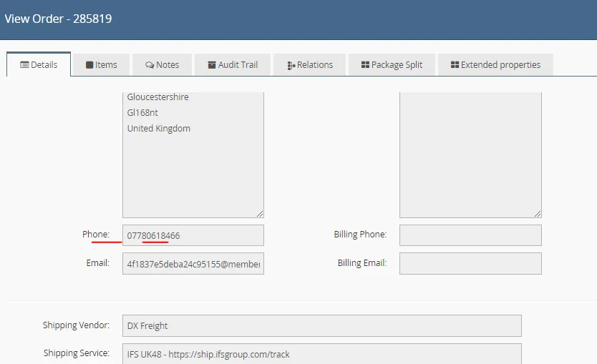Click the shipping address text area
The height and width of the screenshot is (364, 597).
(x=193, y=154)
